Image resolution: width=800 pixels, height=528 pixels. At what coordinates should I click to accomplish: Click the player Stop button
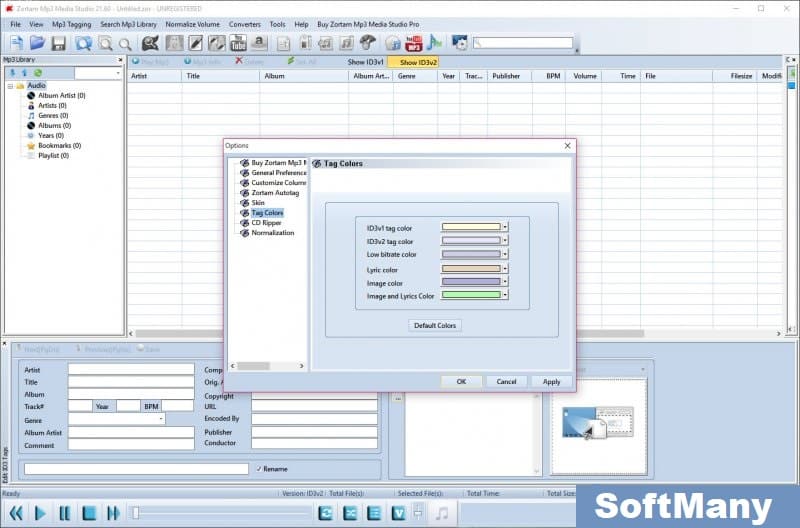[x=89, y=513]
